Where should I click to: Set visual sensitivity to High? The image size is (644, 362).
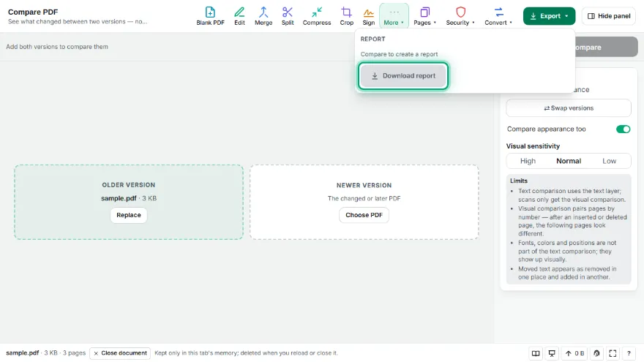pyautogui.click(x=528, y=161)
